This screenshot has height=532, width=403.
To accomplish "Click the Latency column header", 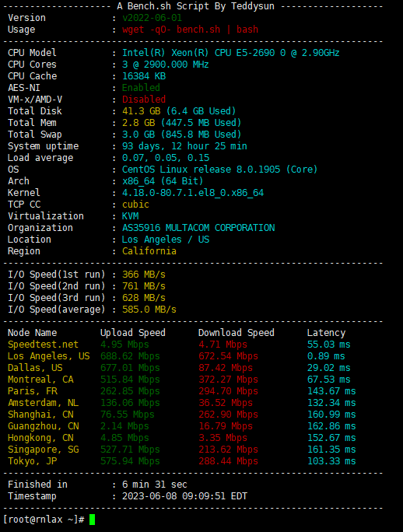I will [x=326, y=333].
